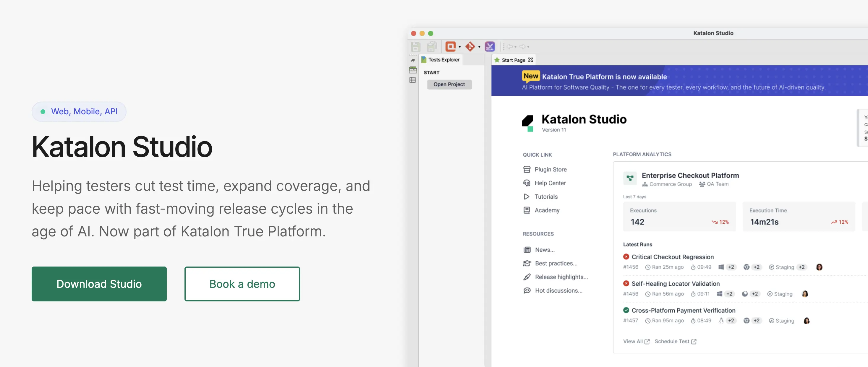Close the Start Page tab

530,60
